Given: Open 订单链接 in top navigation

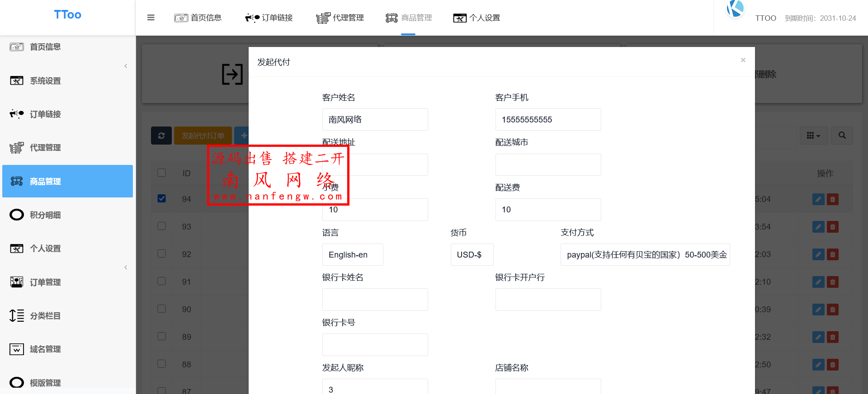Looking at the screenshot, I should point(269,18).
